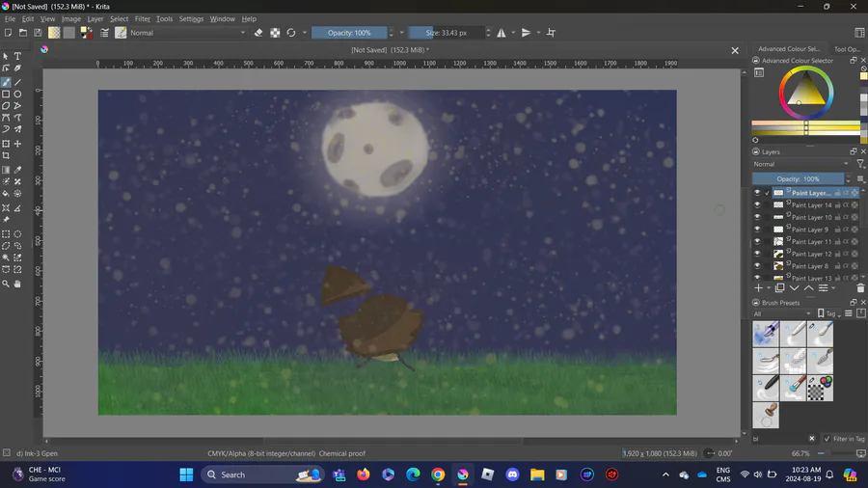The height and width of the screenshot is (488, 868).
Task: Click the Reload Original Preset icon
Action: [291, 33]
